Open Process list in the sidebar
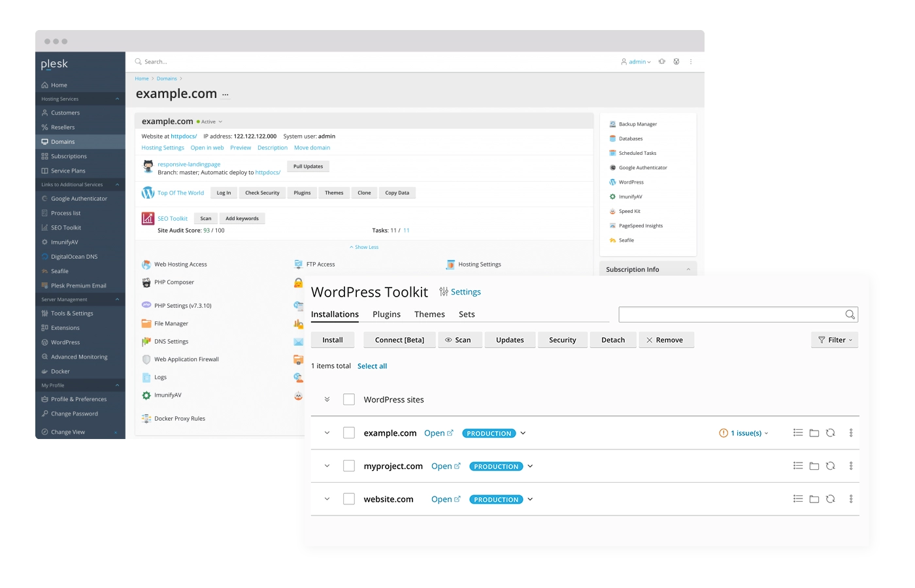The height and width of the screenshot is (588, 915). pyautogui.click(x=66, y=213)
